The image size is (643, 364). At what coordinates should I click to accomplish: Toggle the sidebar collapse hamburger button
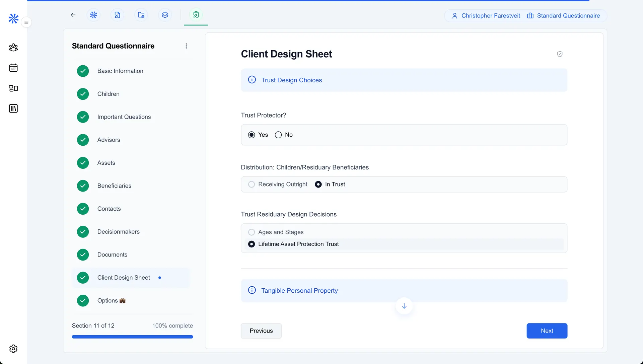pos(26,22)
